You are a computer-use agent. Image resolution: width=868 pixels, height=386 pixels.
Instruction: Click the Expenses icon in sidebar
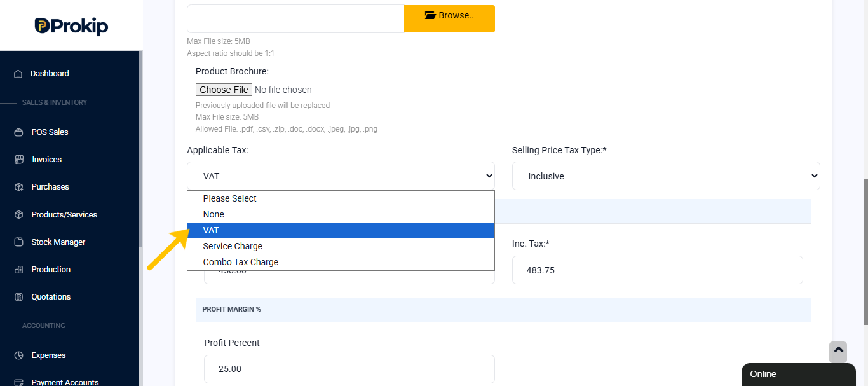point(18,355)
